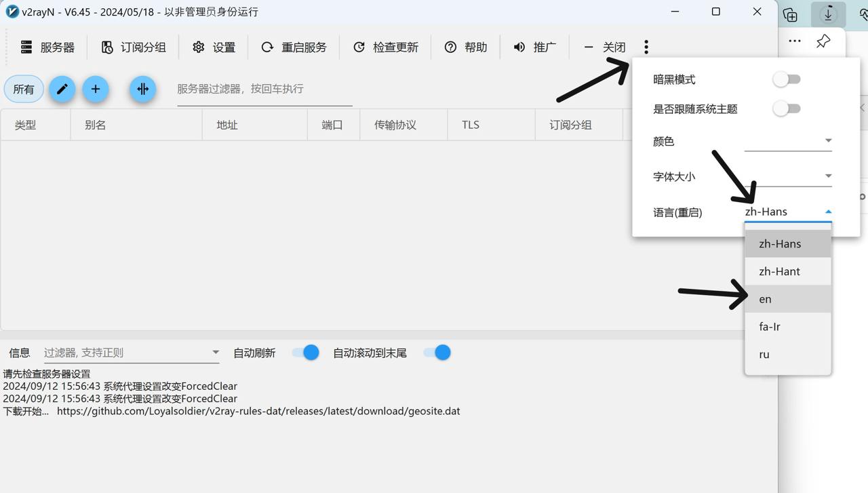
Task: Click the server filter input field
Action: [x=264, y=89]
